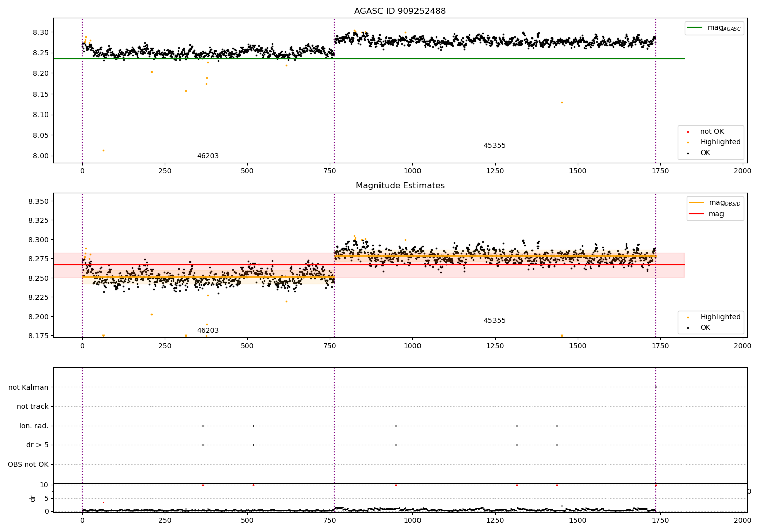Click the "Magnitude Estimates" plot title

[400, 186]
